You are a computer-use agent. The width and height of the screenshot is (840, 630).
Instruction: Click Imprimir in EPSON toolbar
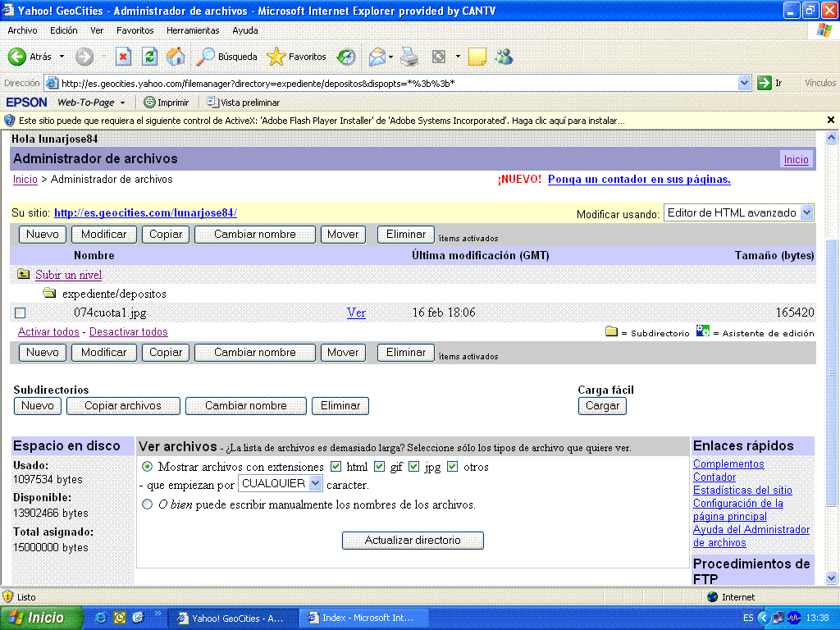tap(167, 103)
